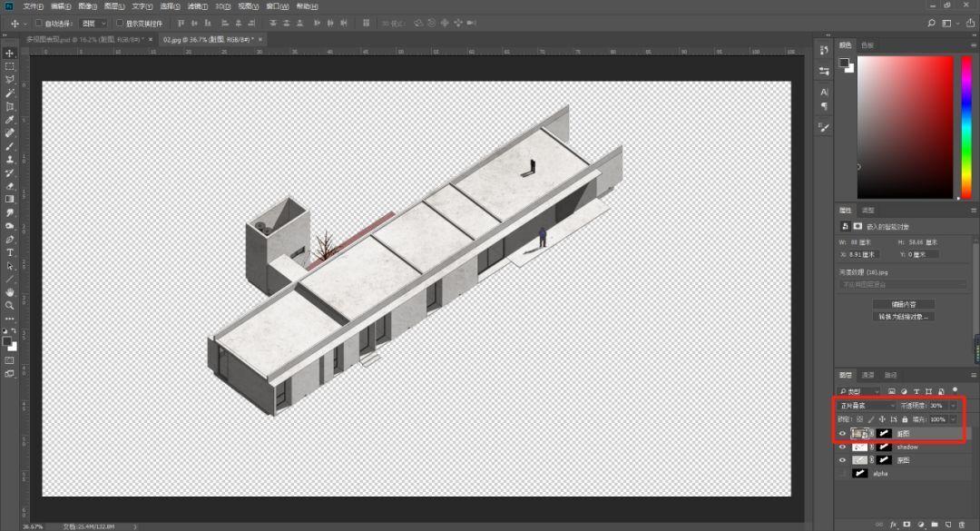Toggle lock transparent pixels
Screen dimensions: 980x531
tap(860, 419)
